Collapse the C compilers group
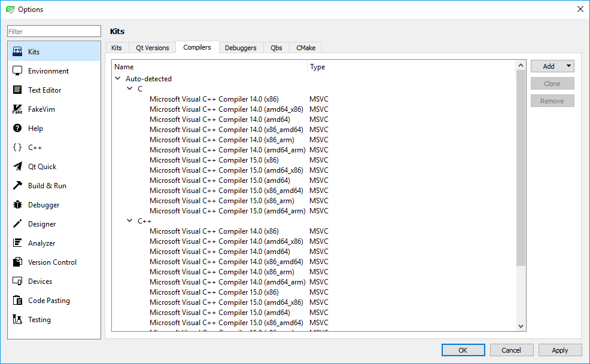Screen dimensions: 590x364 130,88
